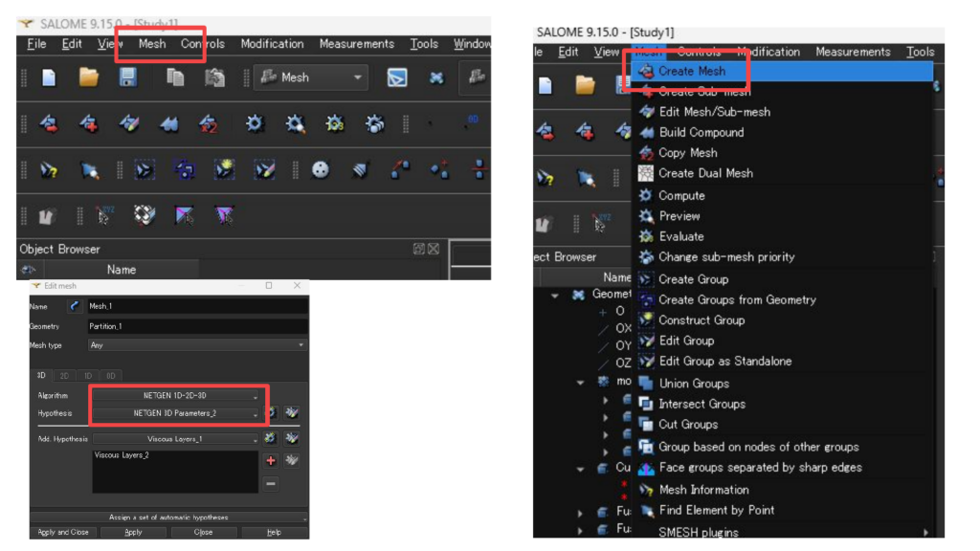
Task: Open the Mesh type dropdown showing Any
Action: point(196,345)
